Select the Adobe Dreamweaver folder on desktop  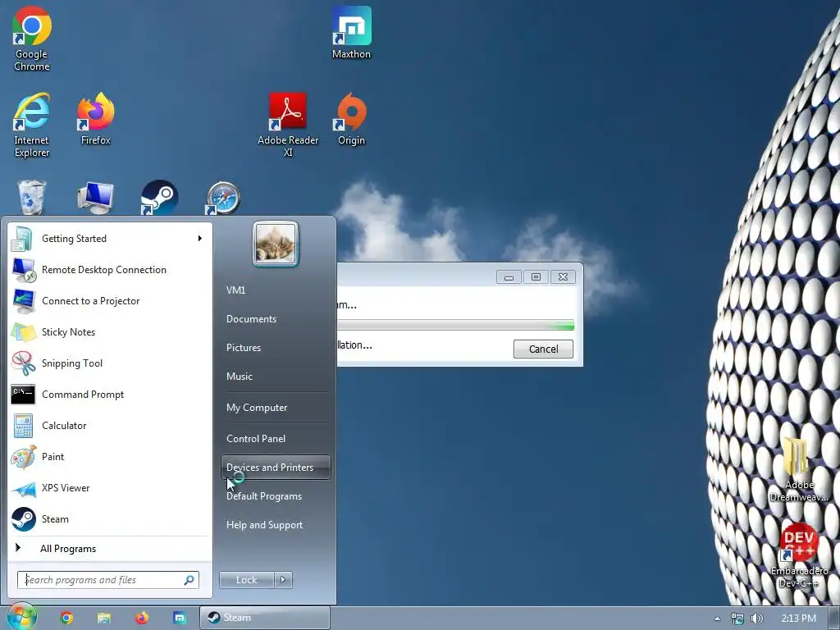pos(799,470)
